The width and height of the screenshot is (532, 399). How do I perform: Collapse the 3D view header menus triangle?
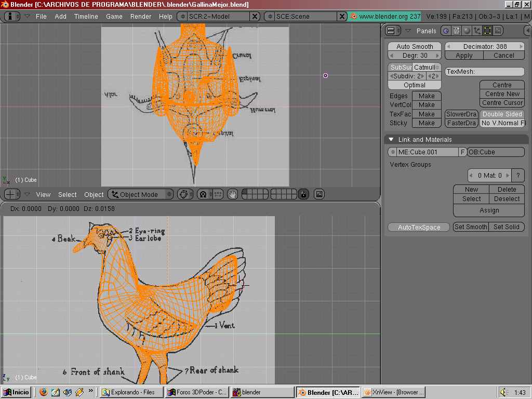pos(28,194)
